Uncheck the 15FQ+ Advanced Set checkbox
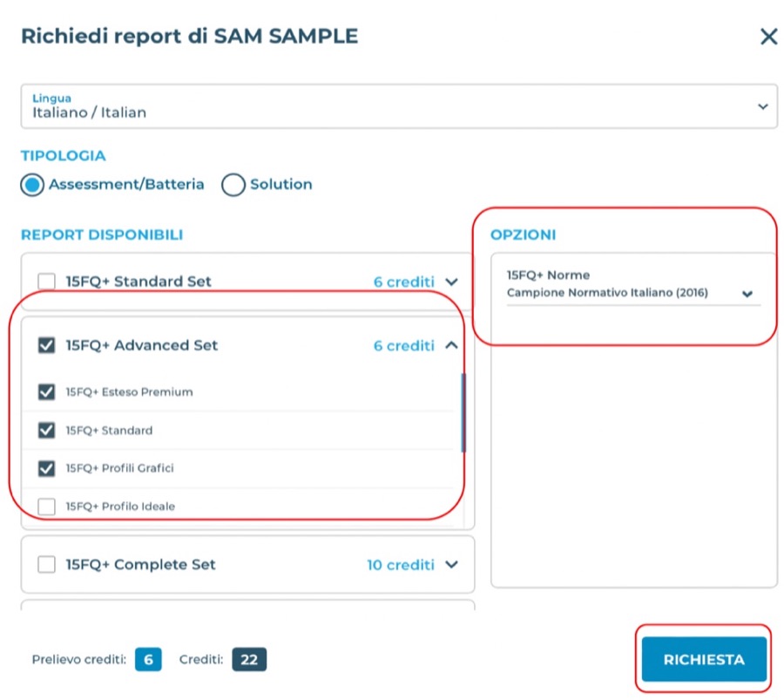This screenshot has height=700, width=784. [x=46, y=345]
